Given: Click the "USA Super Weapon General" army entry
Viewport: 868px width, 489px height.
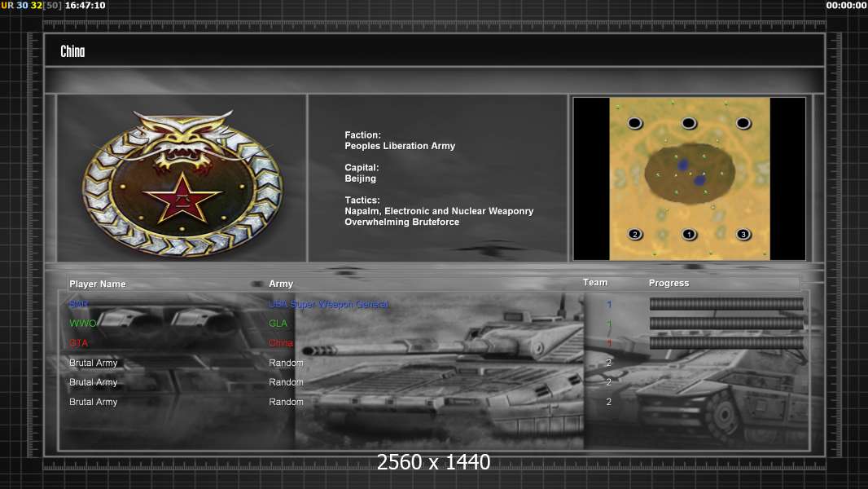Looking at the screenshot, I should click(x=328, y=304).
